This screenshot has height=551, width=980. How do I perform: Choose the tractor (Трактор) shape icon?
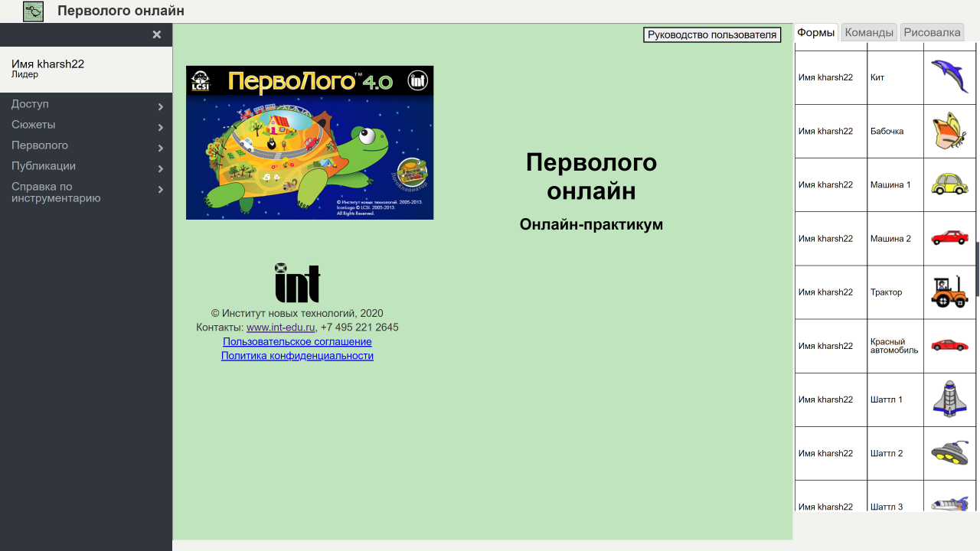tap(949, 292)
